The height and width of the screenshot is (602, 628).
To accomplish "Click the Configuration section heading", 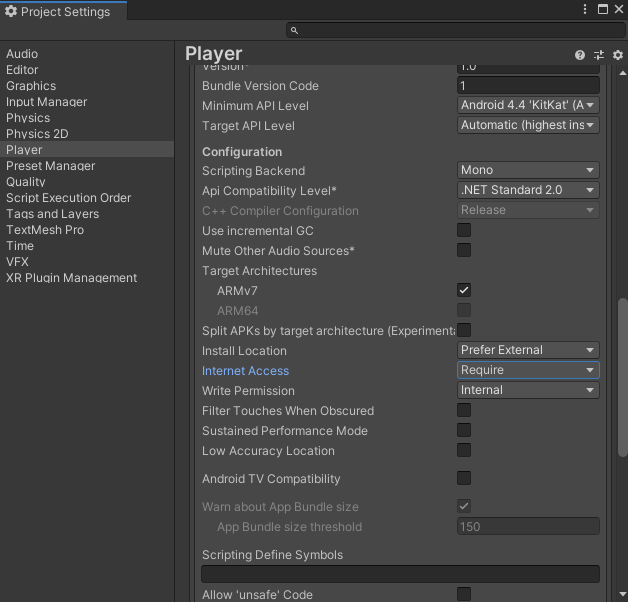I will [242, 152].
